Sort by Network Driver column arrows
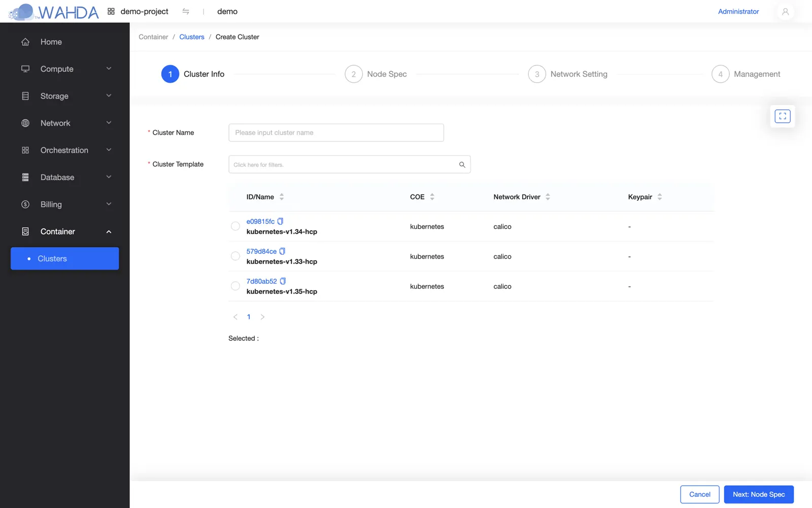 coord(548,197)
